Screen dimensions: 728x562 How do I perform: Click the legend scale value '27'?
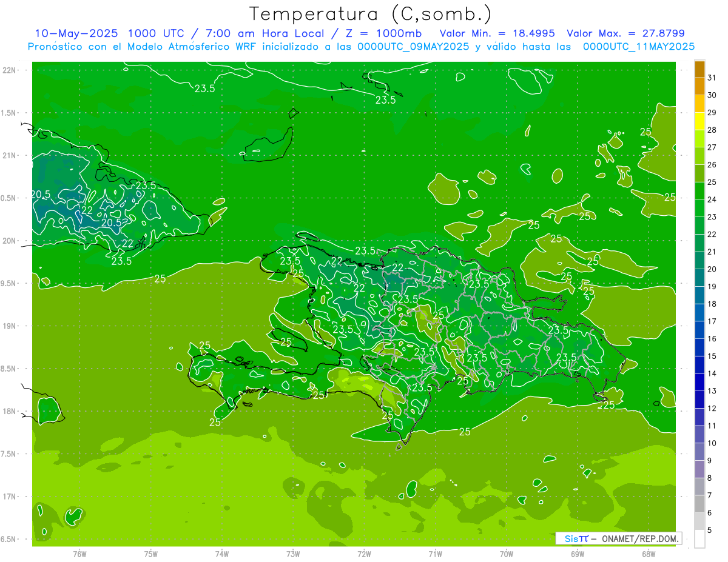(x=712, y=147)
